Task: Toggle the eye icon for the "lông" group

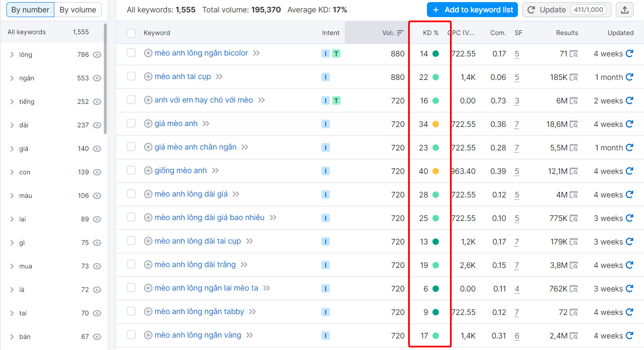Action: pyautogui.click(x=97, y=55)
